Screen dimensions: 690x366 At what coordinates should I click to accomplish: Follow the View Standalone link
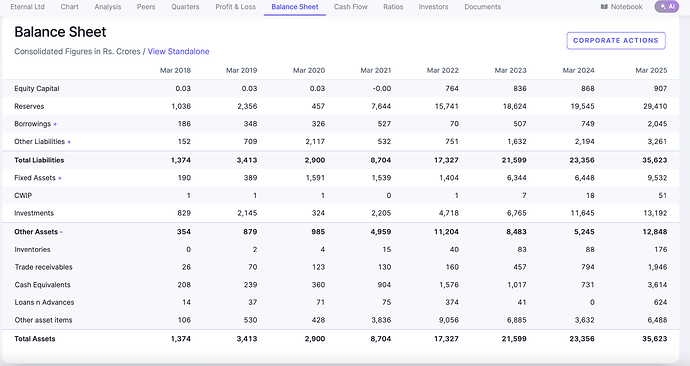[x=178, y=51]
